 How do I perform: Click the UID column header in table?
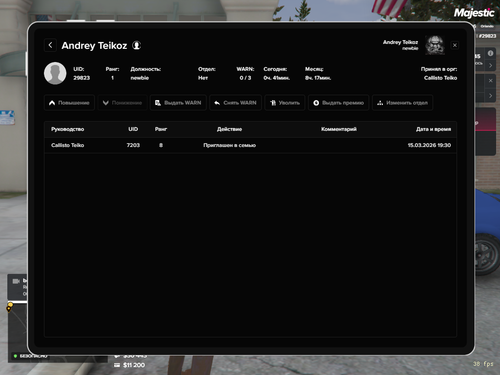[133, 129]
